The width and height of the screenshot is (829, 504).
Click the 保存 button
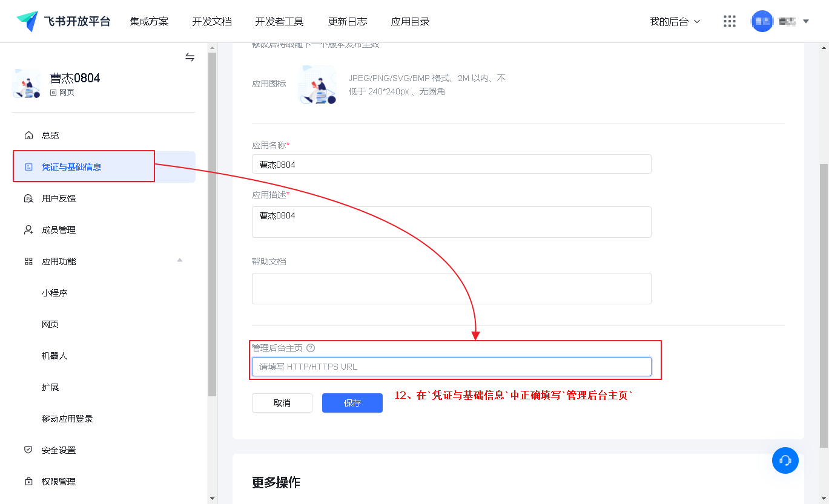352,403
